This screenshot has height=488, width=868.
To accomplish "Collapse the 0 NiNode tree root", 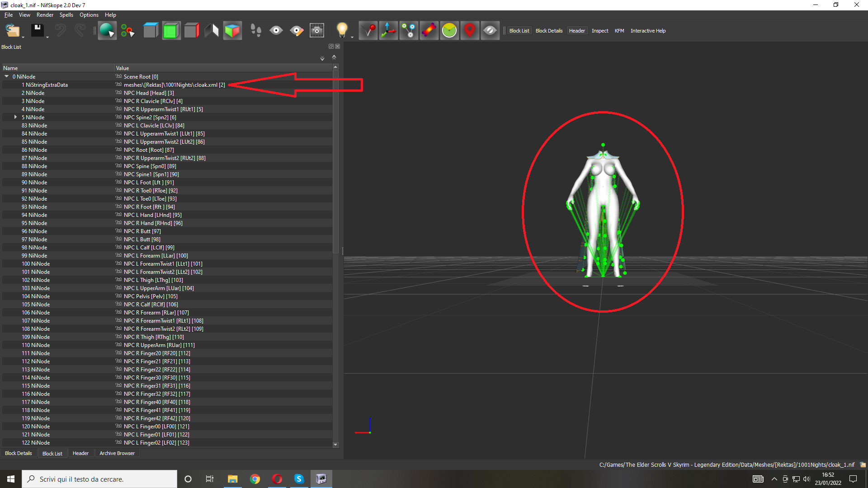I will coord(7,76).
